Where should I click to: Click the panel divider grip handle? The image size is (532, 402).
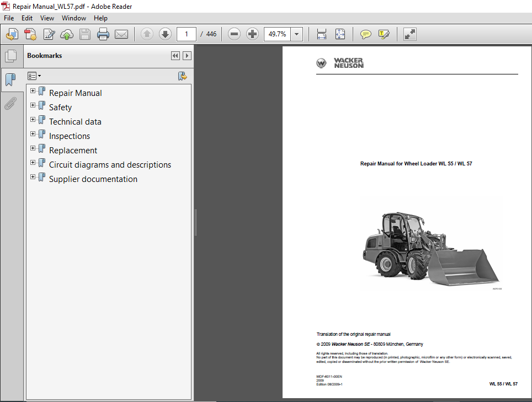pyautogui.click(x=195, y=222)
